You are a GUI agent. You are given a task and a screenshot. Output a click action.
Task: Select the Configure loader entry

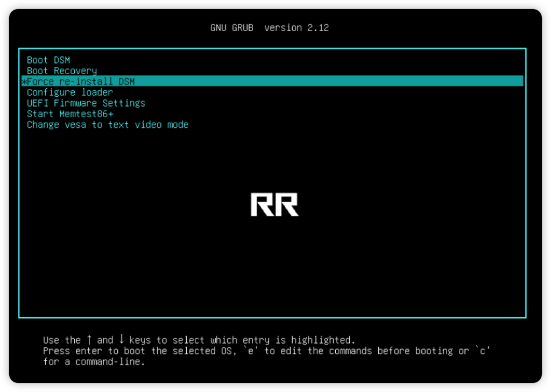click(70, 92)
